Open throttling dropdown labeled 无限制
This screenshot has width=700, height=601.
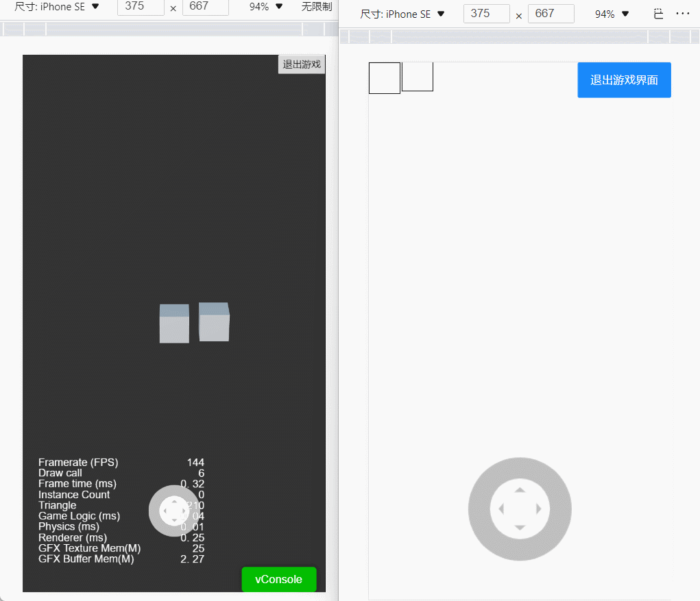(x=317, y=7)
